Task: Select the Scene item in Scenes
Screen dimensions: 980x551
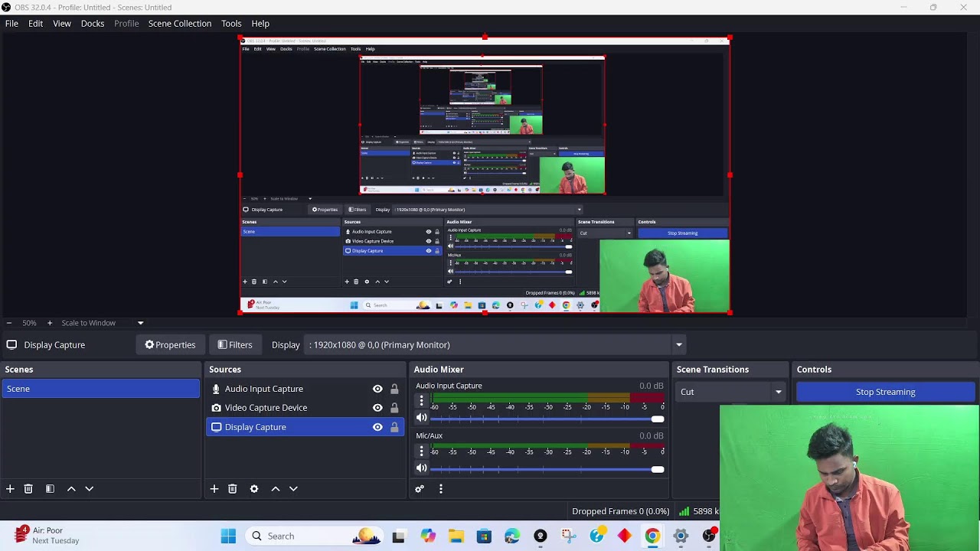Action: pos(100,389)
